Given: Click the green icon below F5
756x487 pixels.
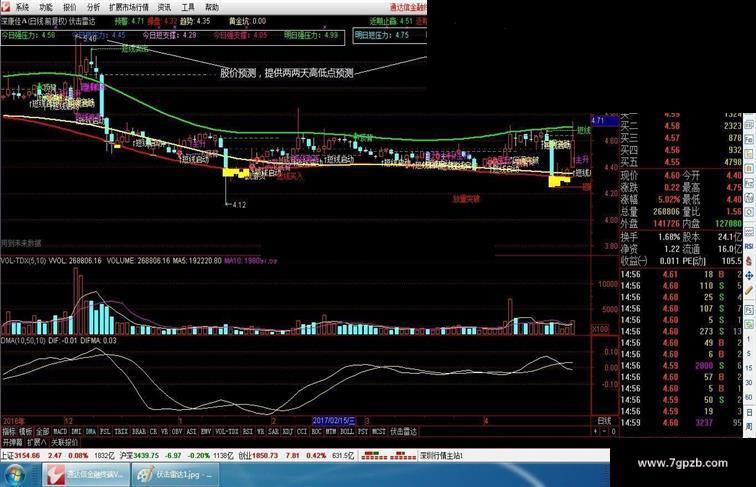Looking at the screenshot, I should point(749,324).
